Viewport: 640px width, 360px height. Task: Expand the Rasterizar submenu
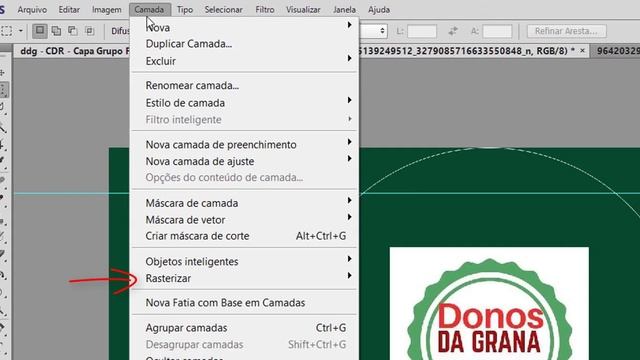(x=244, y=278)
